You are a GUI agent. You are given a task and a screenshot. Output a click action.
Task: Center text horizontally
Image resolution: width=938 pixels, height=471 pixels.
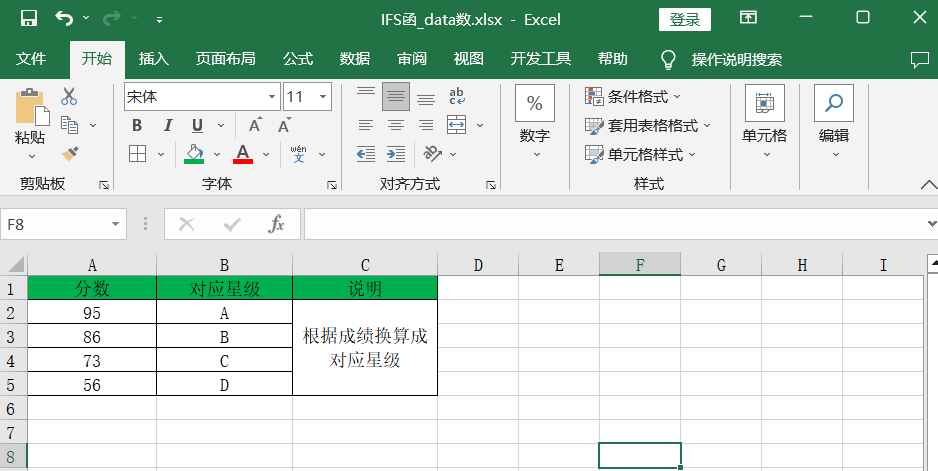396,125
